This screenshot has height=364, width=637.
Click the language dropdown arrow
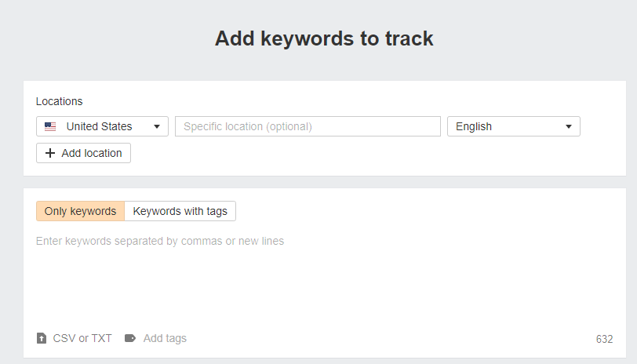pyautogui.click(x=568, y=126)
